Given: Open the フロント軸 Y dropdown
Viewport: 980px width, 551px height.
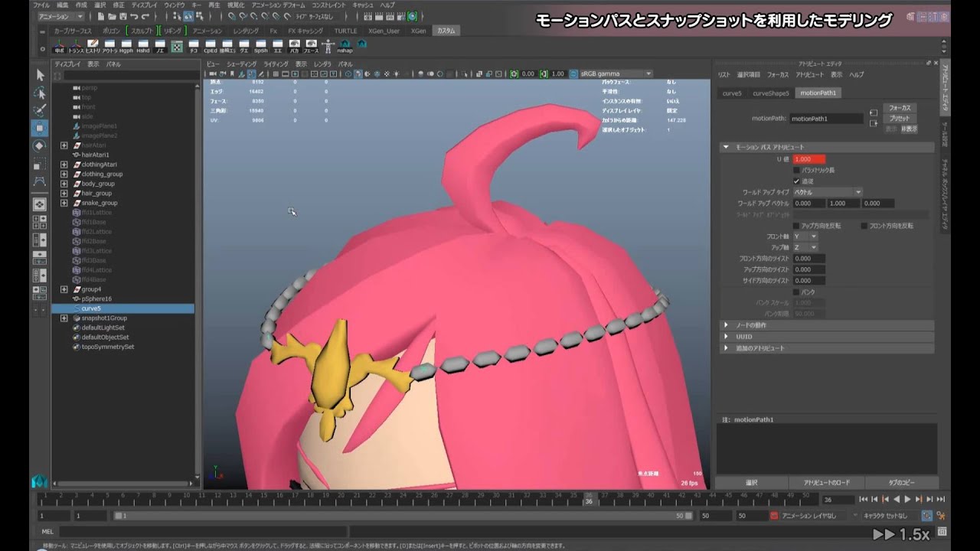Looking at the screenshot, I should point(805,236).
